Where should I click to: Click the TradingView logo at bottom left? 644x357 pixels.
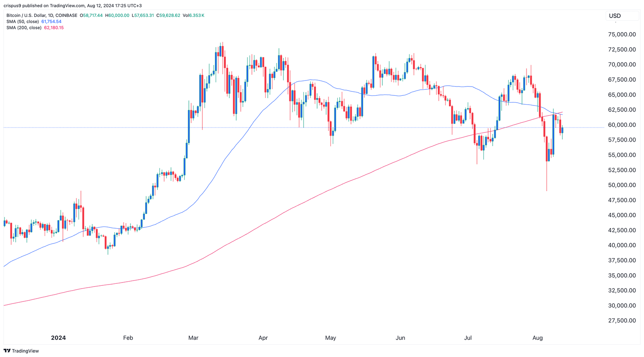click(21, 351)
